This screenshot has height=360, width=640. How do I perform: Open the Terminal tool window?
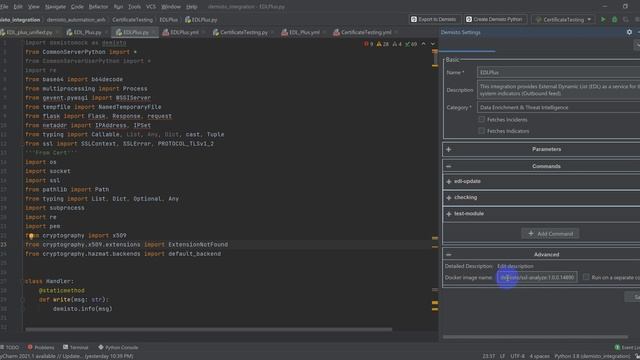76,347
